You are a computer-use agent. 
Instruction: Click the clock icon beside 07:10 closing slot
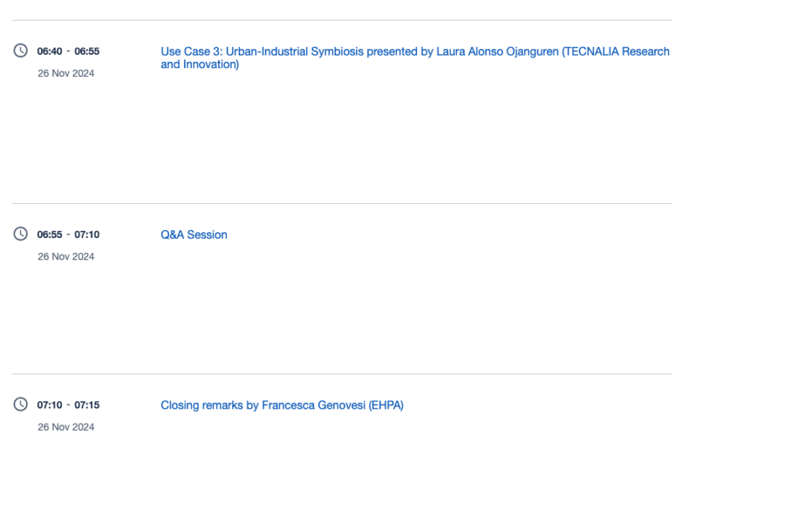tap(21, 405)
